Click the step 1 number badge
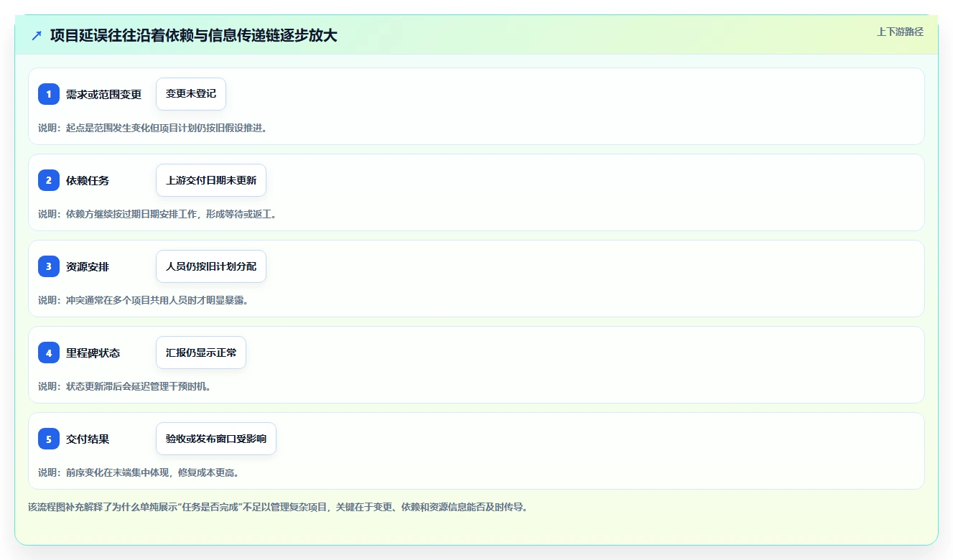Viewport: 953px width, 560px height. click(x=49, y=94)
